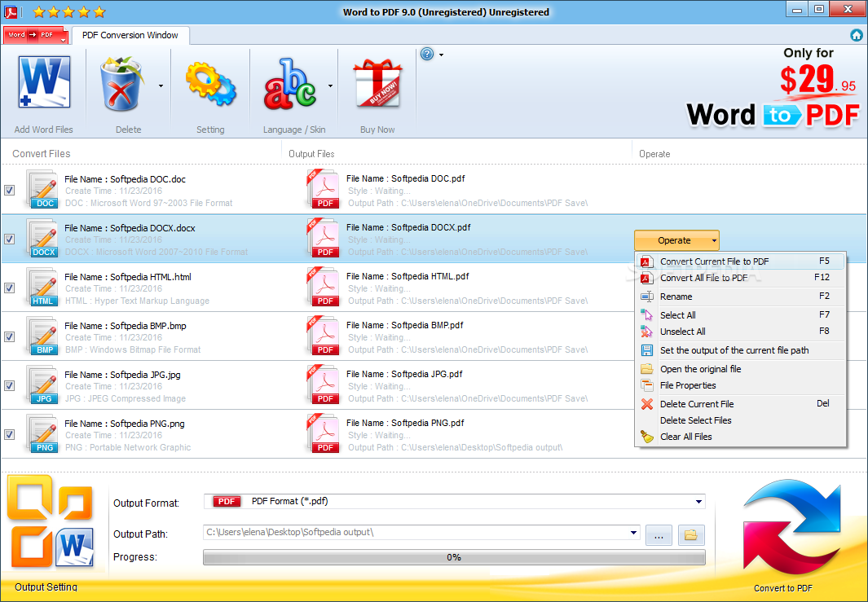Viewport: 868px width, 602px height.
Task: Click the Convert to PDF label
Action: 782,588
